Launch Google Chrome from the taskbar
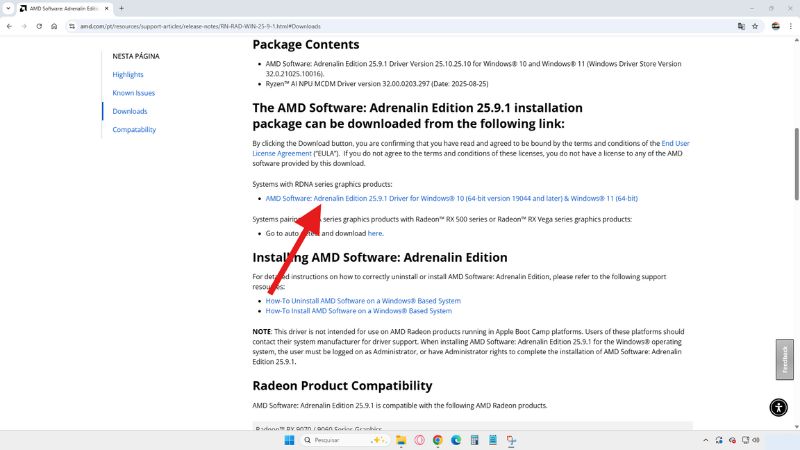Image resolution: width=800 pixels, height=450 pixels. (438, 440)
